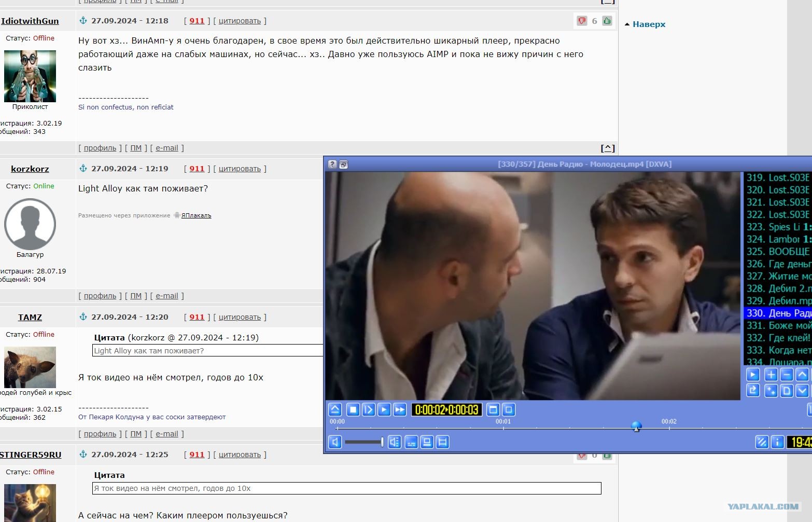Screen dimensions: 812x522
Task: Click the 911 link on STINGER59RU's post
Action: pos(197,455)
